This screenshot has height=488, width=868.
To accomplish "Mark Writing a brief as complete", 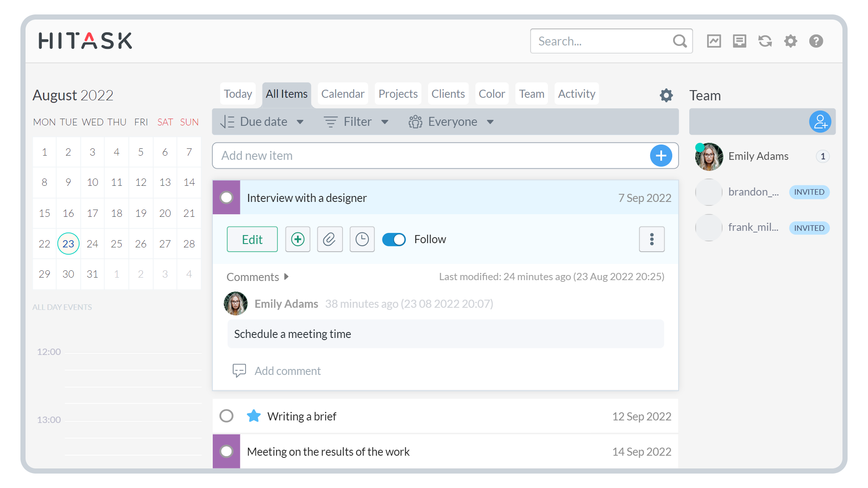I will click(x=226, y=416).
